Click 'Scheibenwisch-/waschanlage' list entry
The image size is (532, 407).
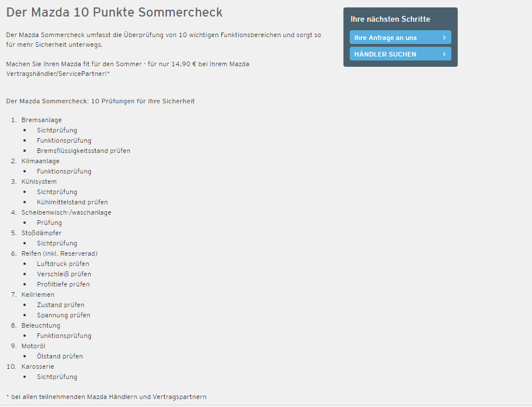(x=66, y=212)
